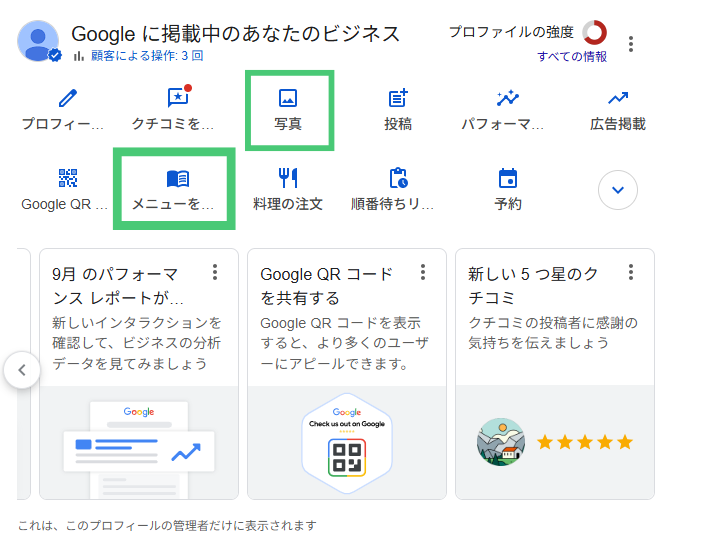Viewport: 702px width, 556px height.
Task: Click 顧客による操作: 3 回 link
Action: point(146,56)
